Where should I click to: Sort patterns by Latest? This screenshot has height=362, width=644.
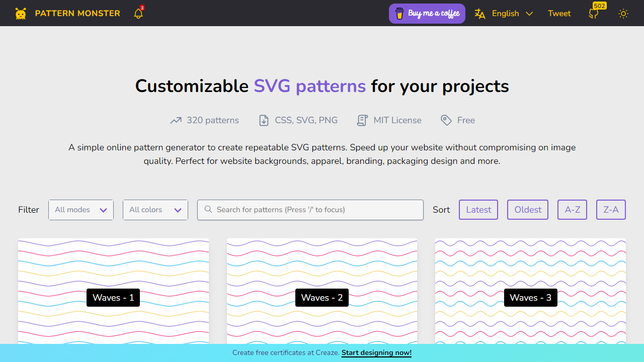(x=478, y=210)
